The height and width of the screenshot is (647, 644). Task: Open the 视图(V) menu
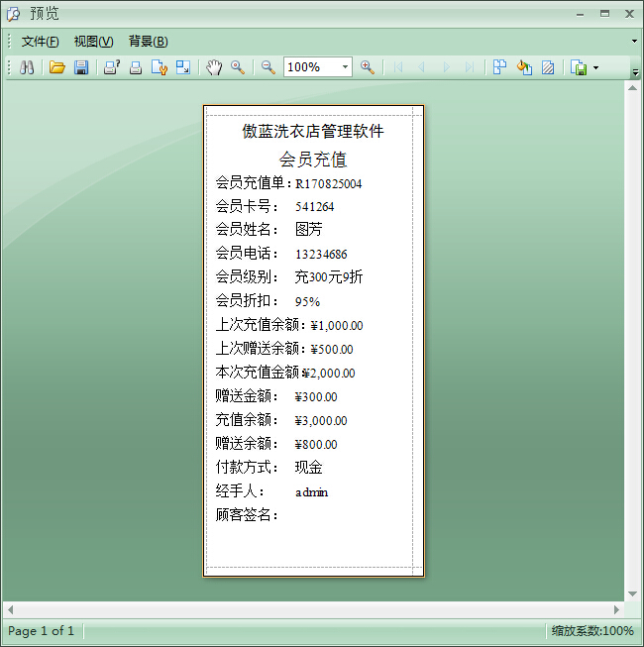coord(93,42)
